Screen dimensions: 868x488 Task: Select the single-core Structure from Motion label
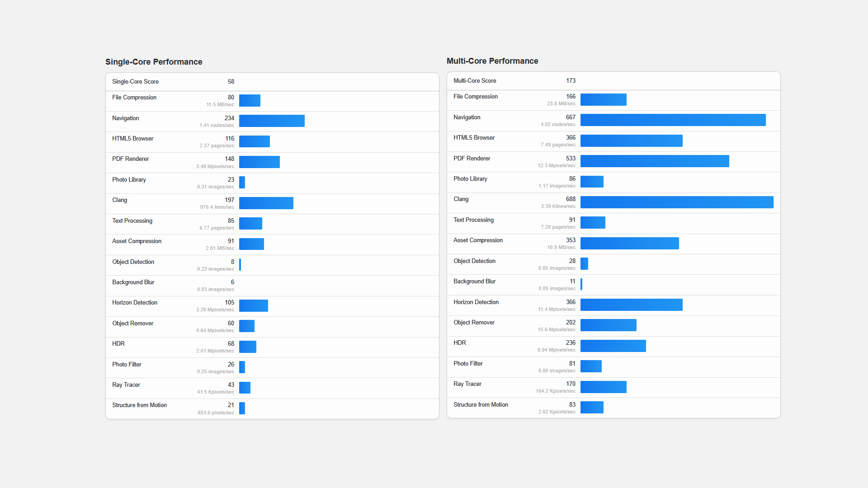coord(139,405)
